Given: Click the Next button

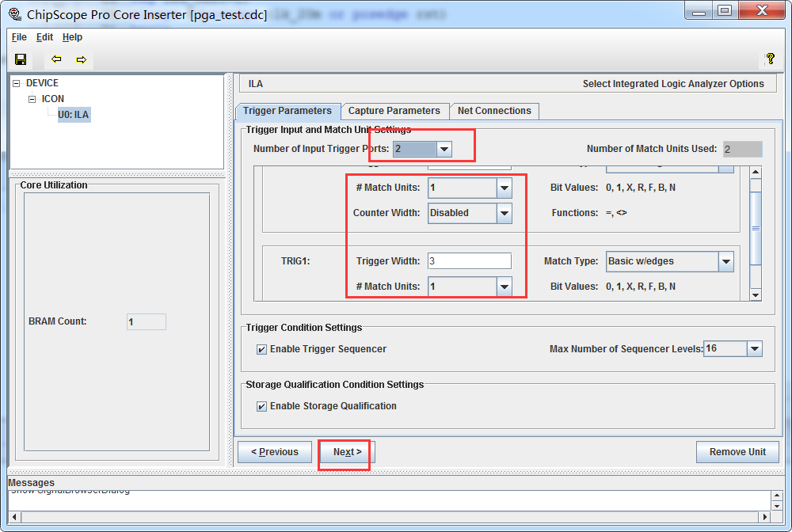Looking at the screenshot, I should 345,451.
